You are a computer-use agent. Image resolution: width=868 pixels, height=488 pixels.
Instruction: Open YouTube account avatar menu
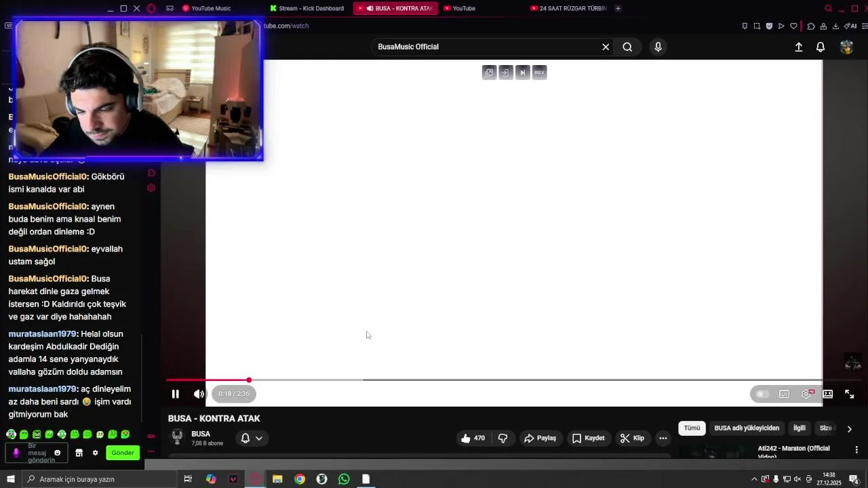click(x=846, y=47)
